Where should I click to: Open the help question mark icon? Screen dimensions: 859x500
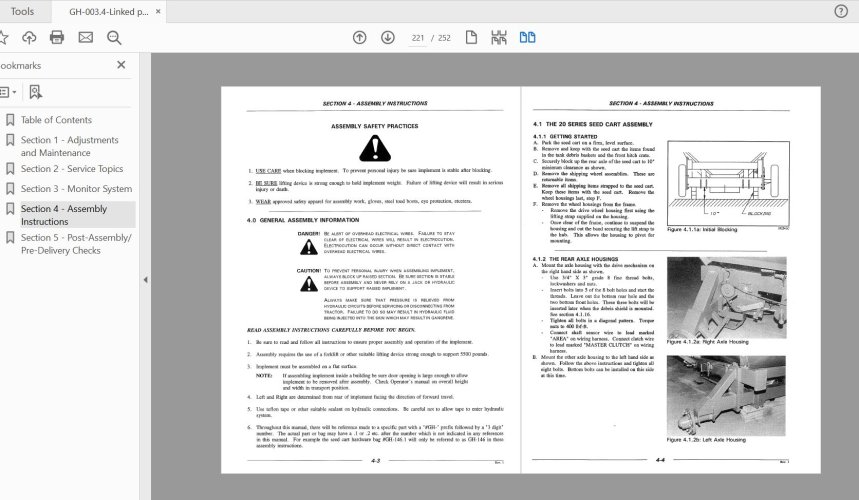click(840, 11)
